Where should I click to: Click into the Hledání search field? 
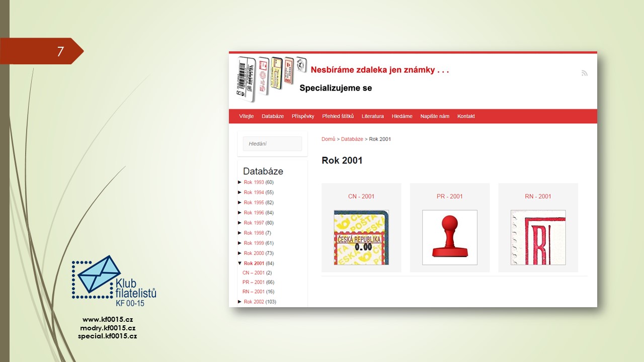click(272, 144)
